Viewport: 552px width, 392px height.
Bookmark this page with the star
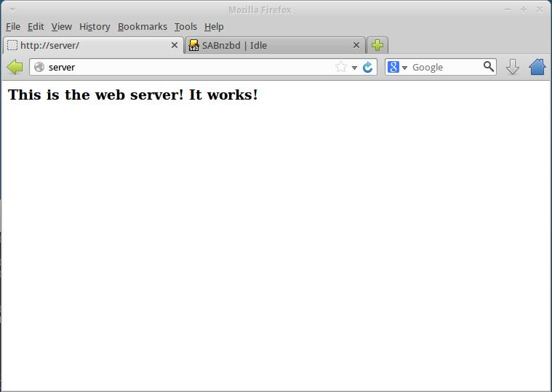point(341,67)
